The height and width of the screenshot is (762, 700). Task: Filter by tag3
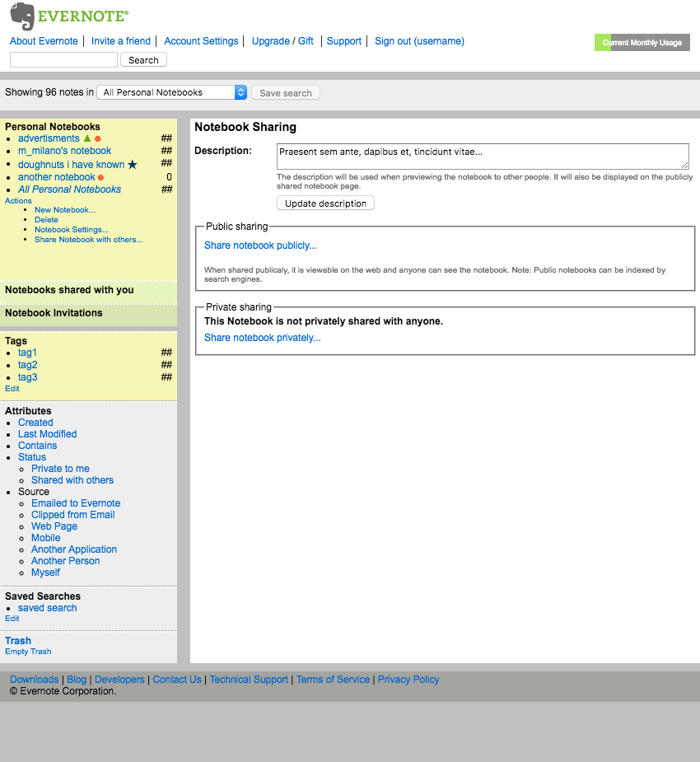28,377
